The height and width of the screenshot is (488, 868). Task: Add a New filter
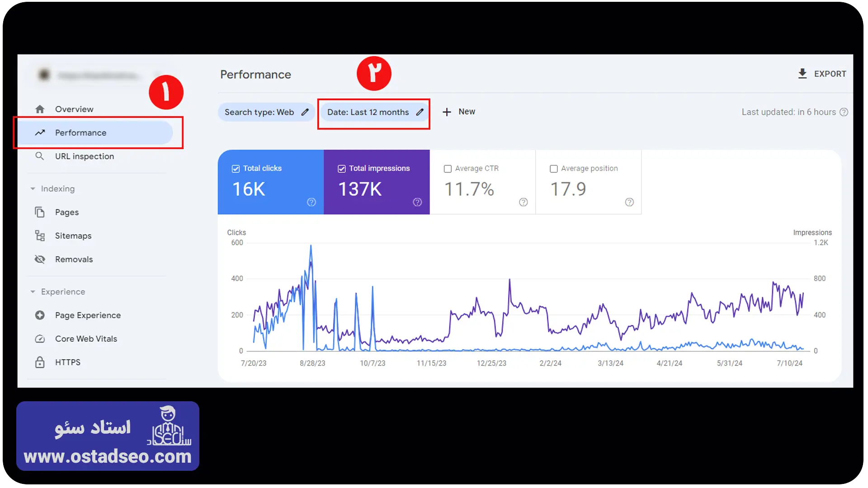point(458,112)
